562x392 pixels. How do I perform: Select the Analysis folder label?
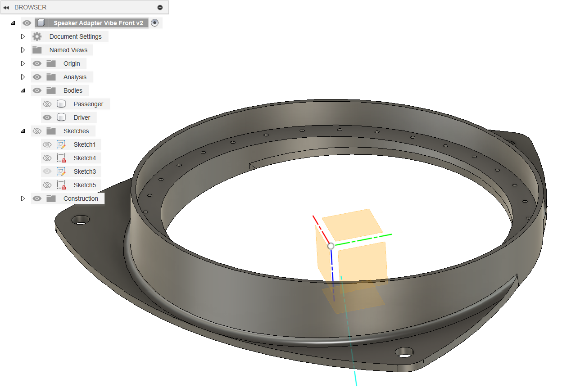pyautogui.click(x=74, y=77)
